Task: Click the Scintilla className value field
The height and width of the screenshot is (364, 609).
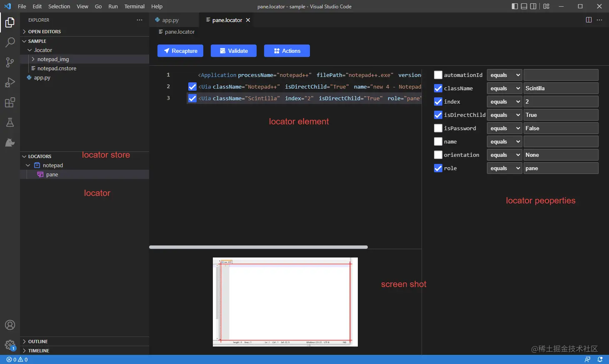Action: click(x=561, y=88)
